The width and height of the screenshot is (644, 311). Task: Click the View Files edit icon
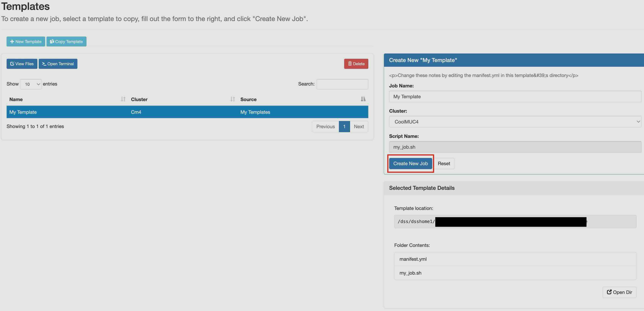12,64
